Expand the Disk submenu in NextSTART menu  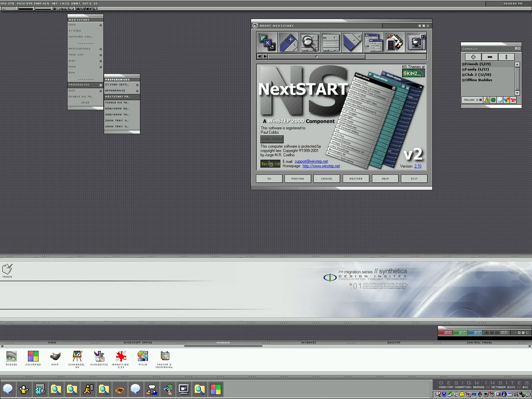click(x=101, y=61)
